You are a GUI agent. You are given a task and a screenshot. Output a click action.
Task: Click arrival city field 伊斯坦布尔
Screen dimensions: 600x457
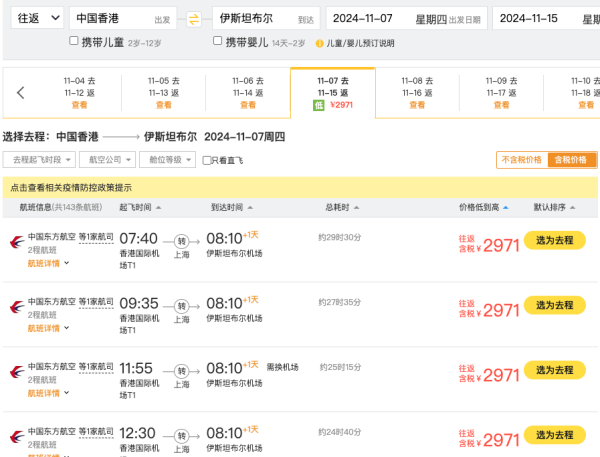(x=266, y=18)
